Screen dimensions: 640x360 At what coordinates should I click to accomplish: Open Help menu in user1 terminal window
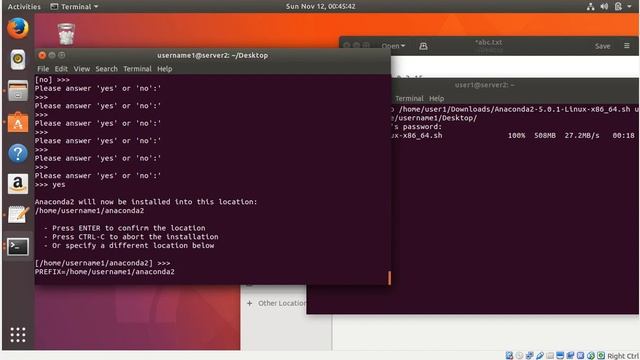436,98
